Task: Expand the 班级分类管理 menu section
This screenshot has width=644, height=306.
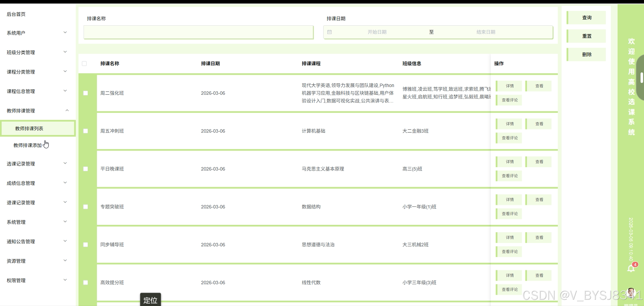Action: (x=38, y=52)
